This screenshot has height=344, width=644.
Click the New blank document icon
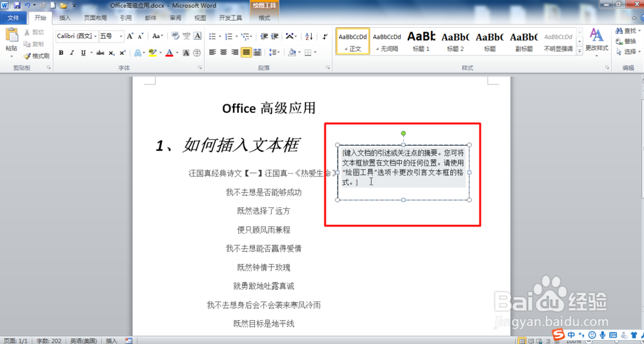coord(53,5)
